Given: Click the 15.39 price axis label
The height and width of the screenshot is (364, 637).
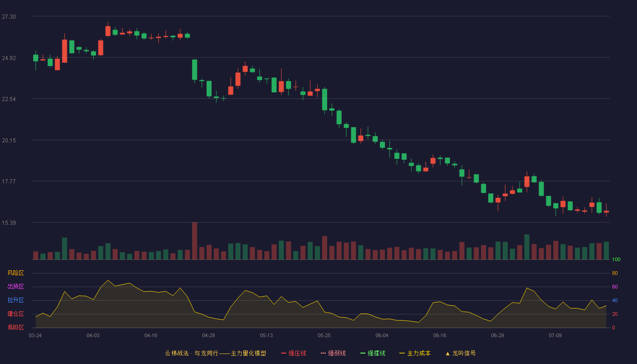Looking at the screenshot, I should 9,223.
